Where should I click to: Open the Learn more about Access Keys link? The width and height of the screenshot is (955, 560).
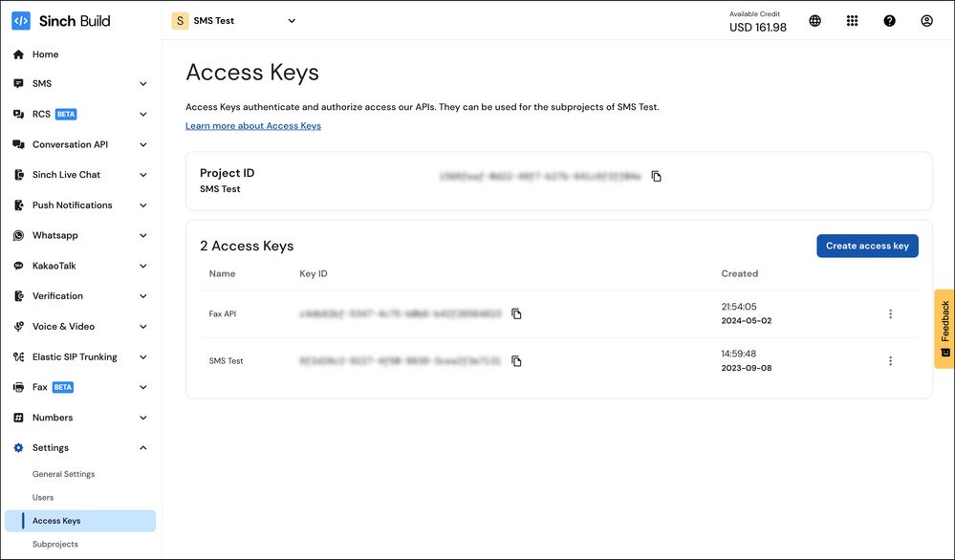253,126
